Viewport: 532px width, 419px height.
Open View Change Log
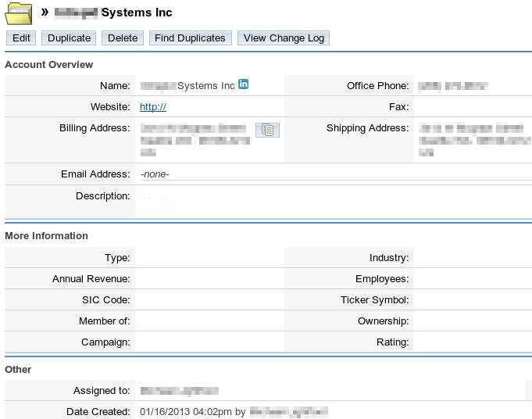284,38
